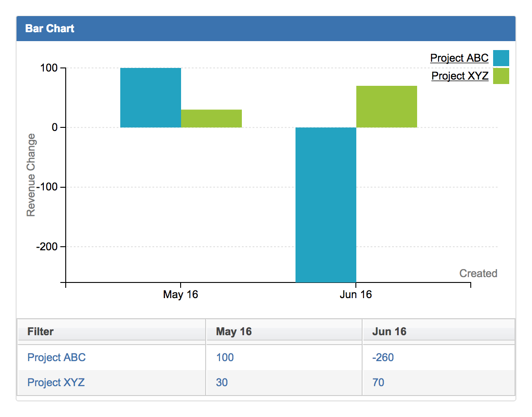Open the value -260 for Project ABC
Viewport: 532px width, 417px height.
[382, 357]
